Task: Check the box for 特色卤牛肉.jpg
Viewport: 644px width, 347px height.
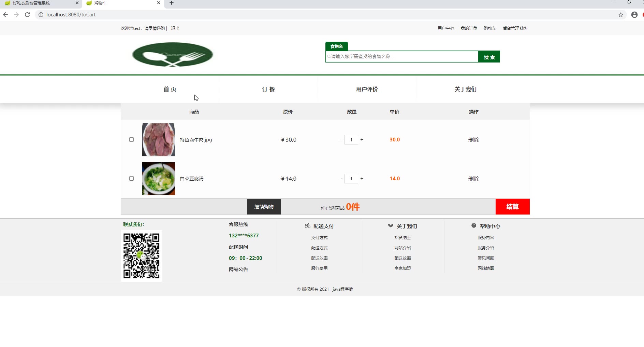Action: 131,139
